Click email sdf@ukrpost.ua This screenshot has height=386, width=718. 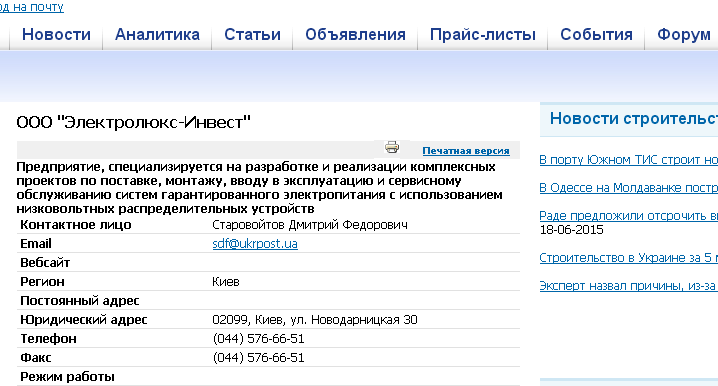(255, 244)
